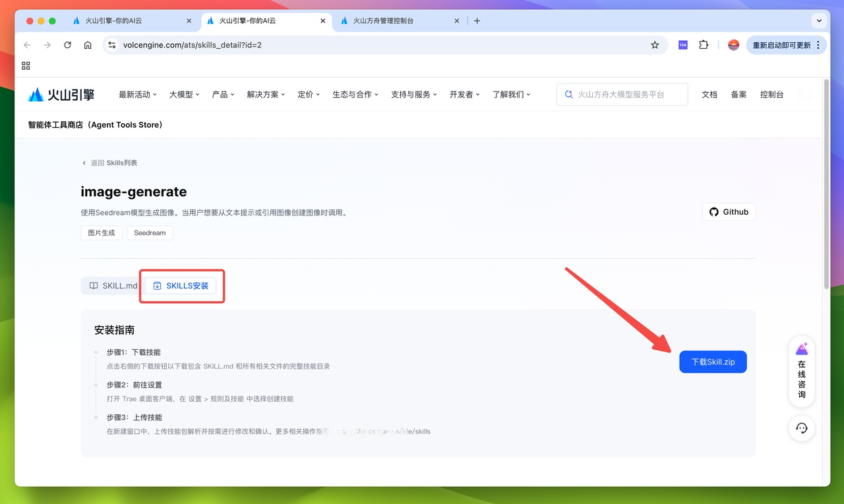This screenshot has height=504, width=844.
Task: Click the tab groups grid icon below back arrow
Action: click(x=26, y=66)
